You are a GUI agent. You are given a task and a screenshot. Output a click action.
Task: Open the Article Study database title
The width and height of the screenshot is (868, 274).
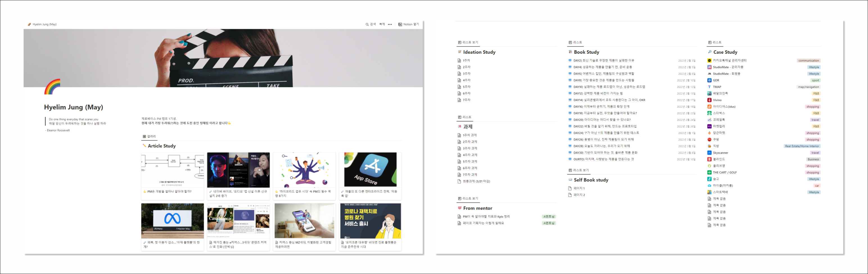click(x=162, y=146)
